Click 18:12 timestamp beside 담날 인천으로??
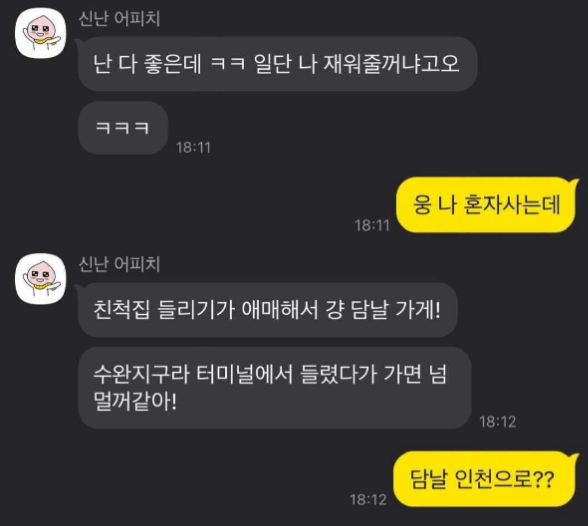This screenshot has width=588, height=526. pos(368,500)
